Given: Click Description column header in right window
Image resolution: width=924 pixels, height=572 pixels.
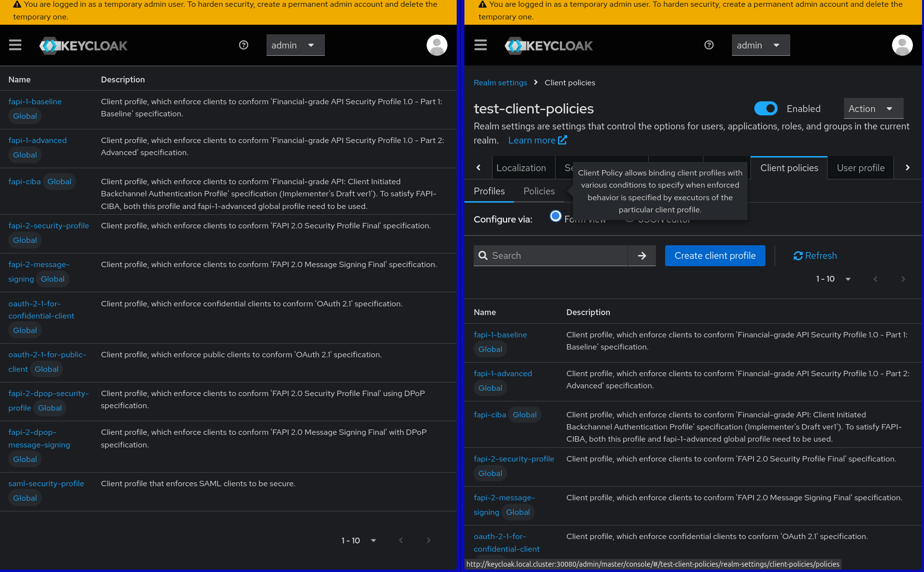Looking at the screenshot, I should tap(588, 312).
